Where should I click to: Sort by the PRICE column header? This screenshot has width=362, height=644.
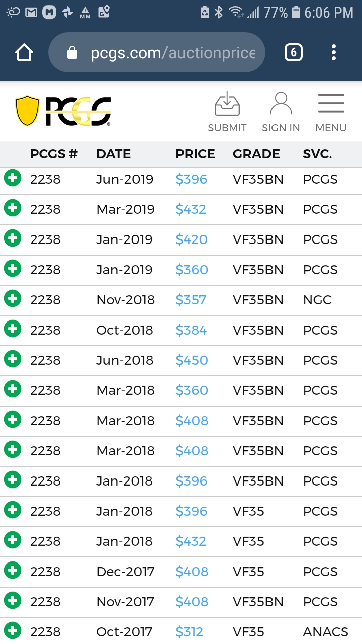tap(195, 154)
